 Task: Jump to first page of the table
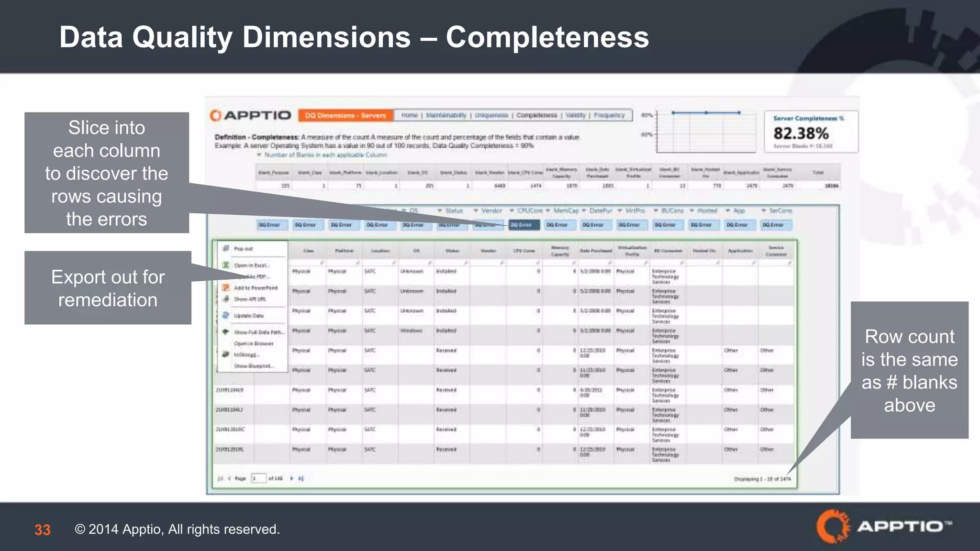click(x=221, y=478)
